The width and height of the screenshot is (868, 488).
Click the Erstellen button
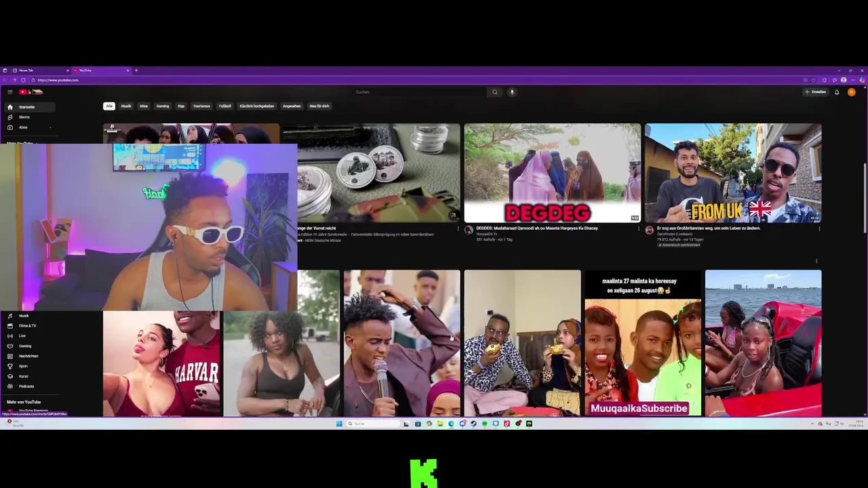tap(816, 92)
